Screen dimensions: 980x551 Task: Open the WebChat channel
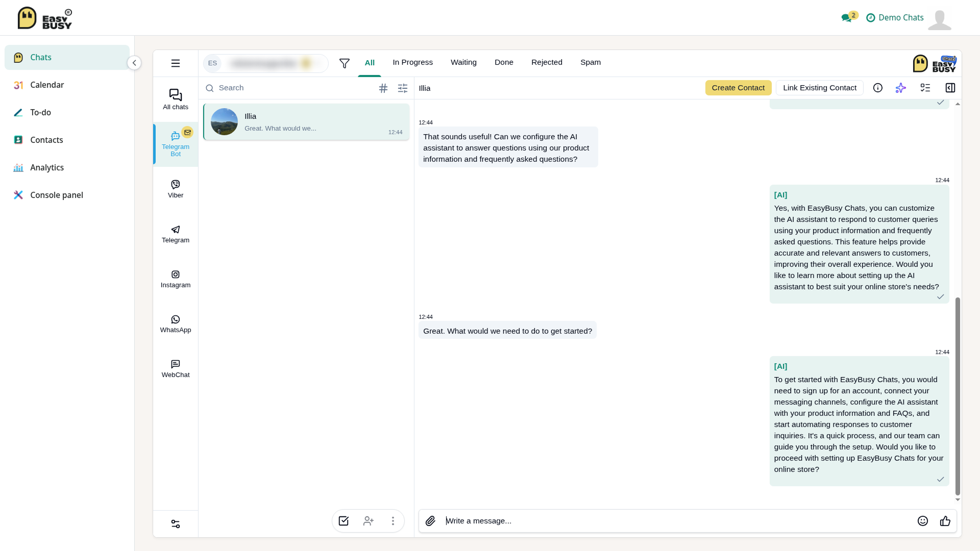click(x=176, y=369)
